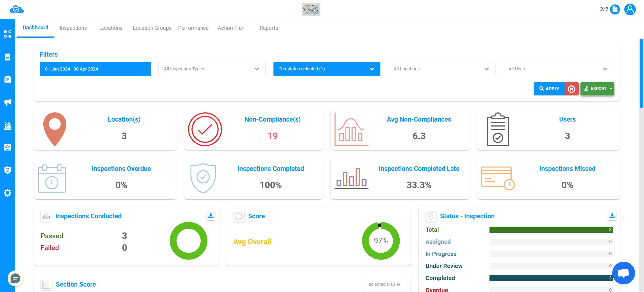Open the settings gear sidebar icon
Image resolution: width=644 pixels, height=292 pixels.
(x=8, y=193)
